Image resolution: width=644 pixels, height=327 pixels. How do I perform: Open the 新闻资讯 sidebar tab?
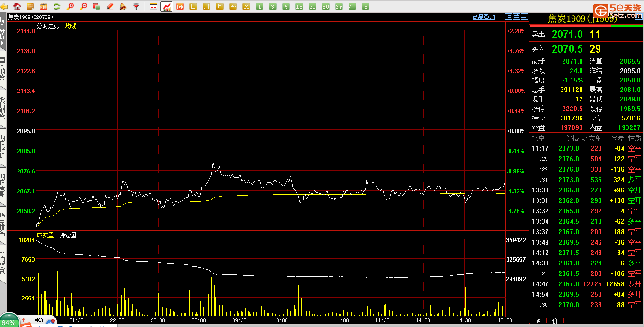tap(3, 263)
